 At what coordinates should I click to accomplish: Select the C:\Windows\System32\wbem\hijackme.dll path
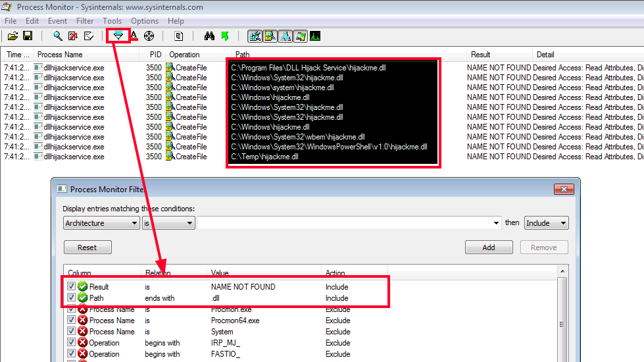(x=298, y=137)
